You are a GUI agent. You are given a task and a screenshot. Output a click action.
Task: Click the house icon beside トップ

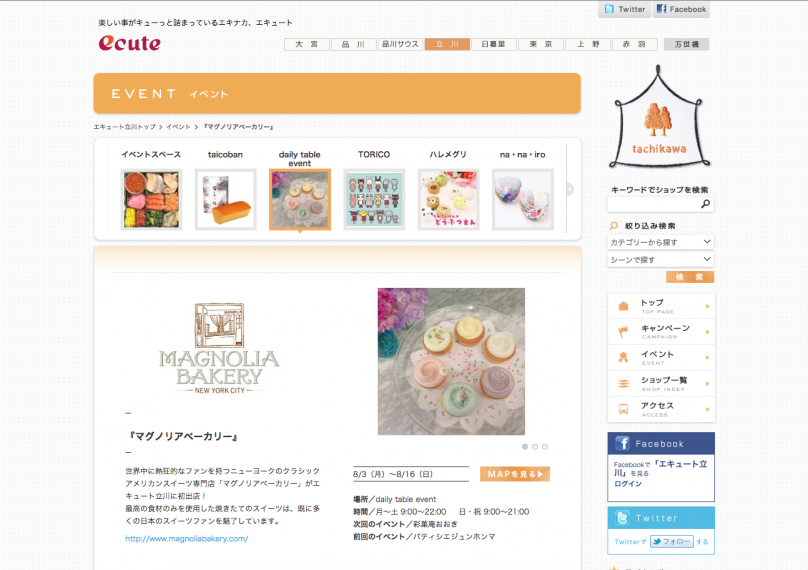624,306
